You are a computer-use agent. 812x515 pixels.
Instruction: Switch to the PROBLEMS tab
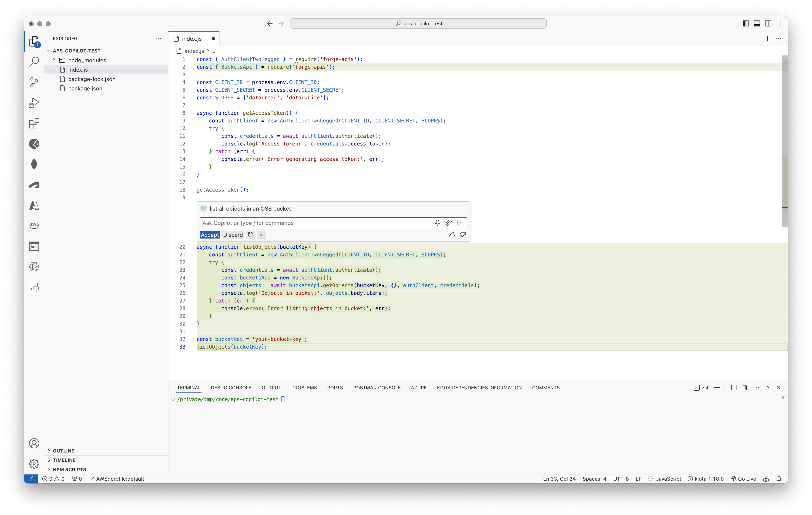coord(304,387)
